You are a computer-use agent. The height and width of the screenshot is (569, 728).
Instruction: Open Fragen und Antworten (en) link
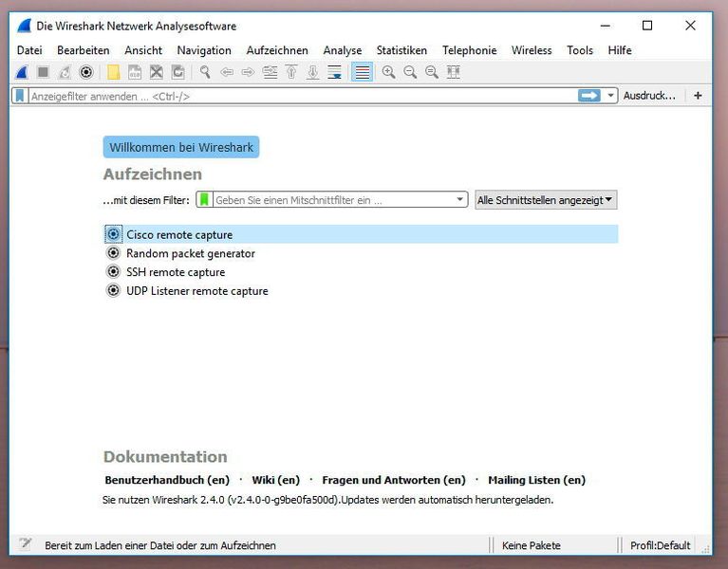394,480
